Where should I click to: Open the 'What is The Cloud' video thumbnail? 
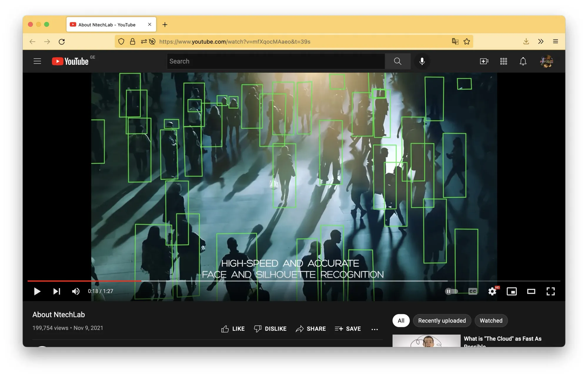(x=426, y=341)
